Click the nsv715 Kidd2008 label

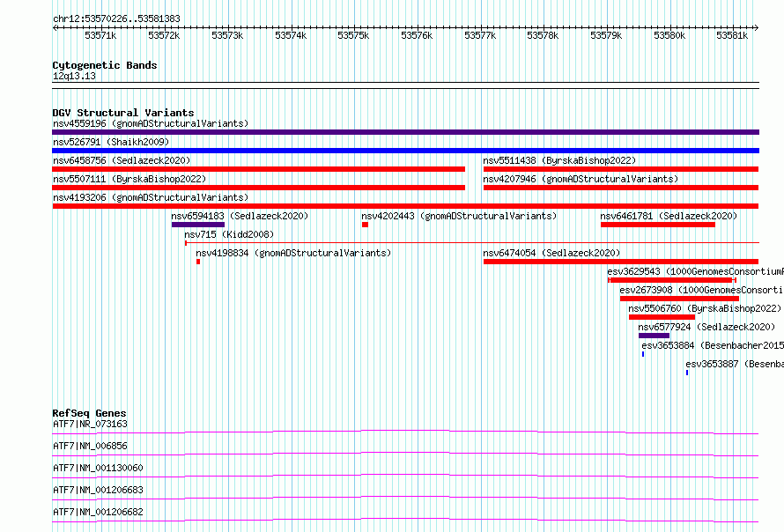click(x=229, y=234)
